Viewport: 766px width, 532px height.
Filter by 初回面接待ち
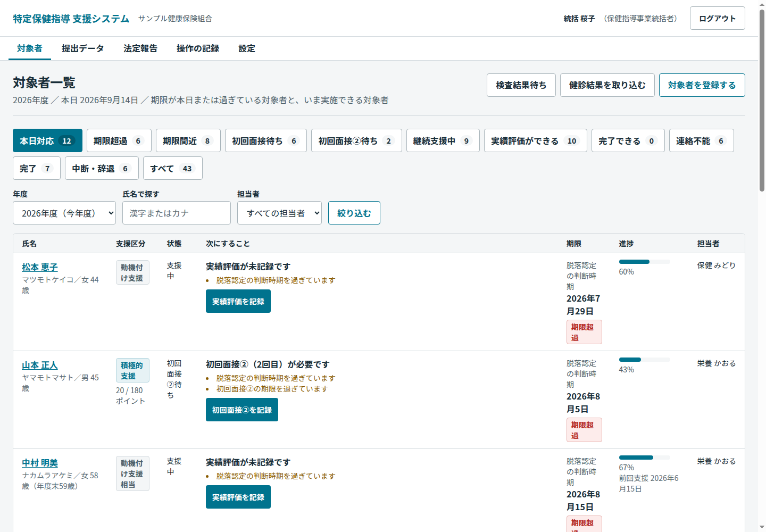[x=266, y=140]
